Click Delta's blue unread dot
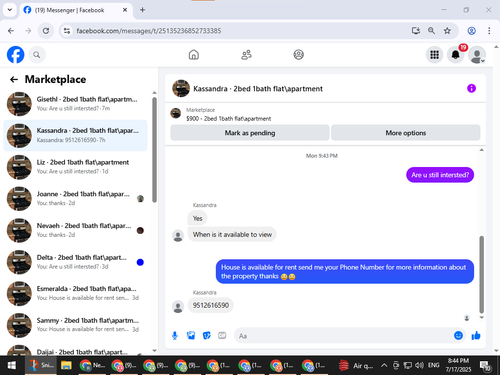This screenshot has height=375, width=500. point(140,262)
